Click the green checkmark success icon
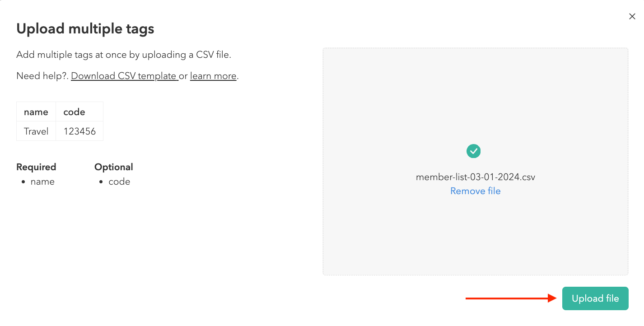 coord(473,151)
